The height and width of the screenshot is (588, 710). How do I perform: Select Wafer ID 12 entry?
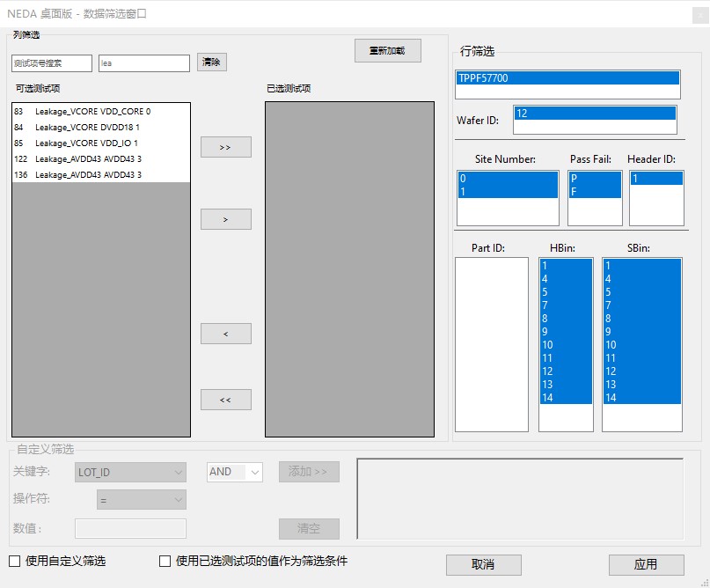[594, 114]
